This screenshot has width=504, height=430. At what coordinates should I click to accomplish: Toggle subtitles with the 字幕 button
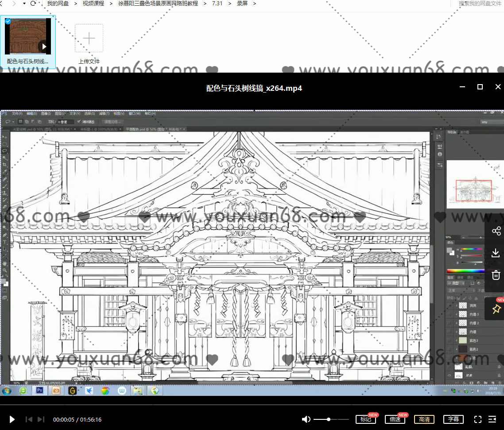[453, 419]
